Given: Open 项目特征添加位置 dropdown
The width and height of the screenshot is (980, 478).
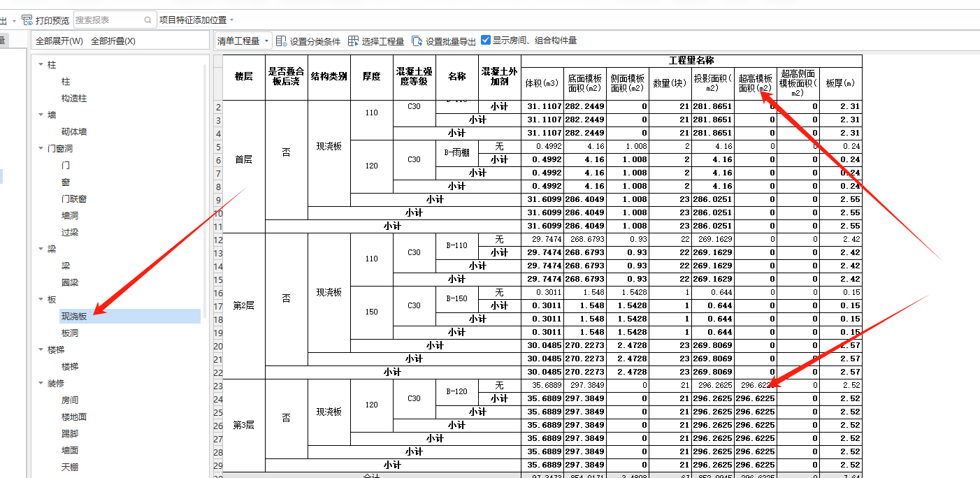Looking at the screenshot, I should [x=196, y=20].
